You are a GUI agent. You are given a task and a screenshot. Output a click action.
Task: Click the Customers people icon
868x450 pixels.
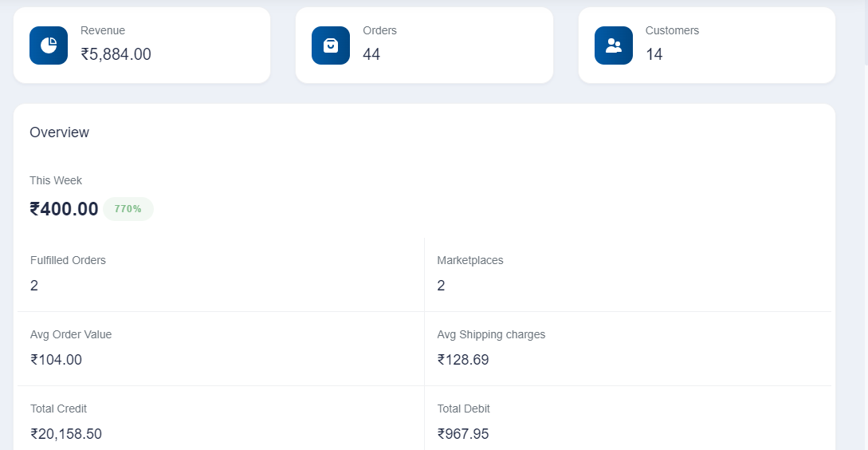point(614,45)
